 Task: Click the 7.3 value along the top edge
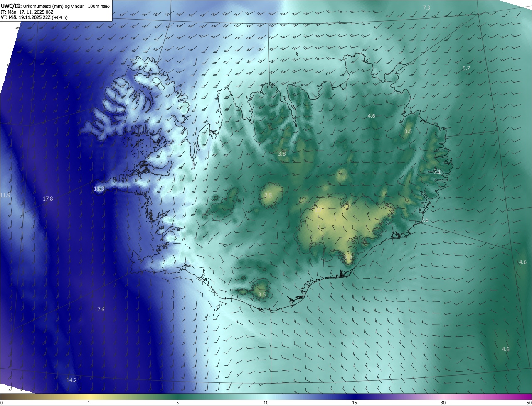click(426, 8)
